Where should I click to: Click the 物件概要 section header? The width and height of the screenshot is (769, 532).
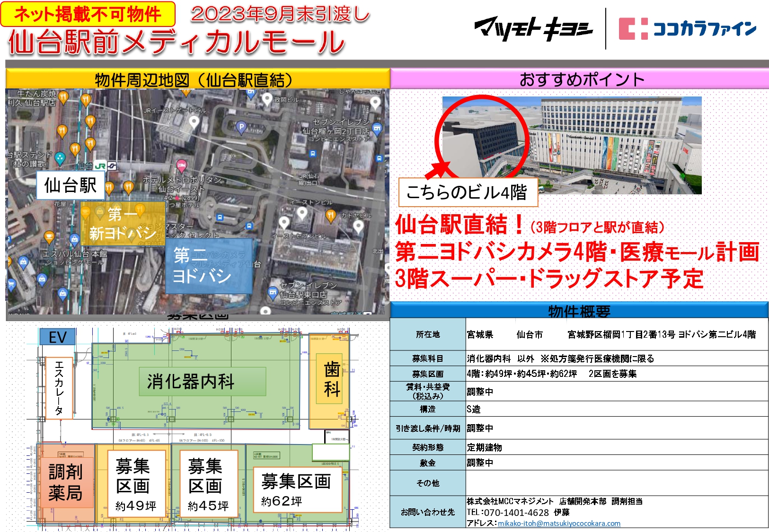tap(579, 311)
